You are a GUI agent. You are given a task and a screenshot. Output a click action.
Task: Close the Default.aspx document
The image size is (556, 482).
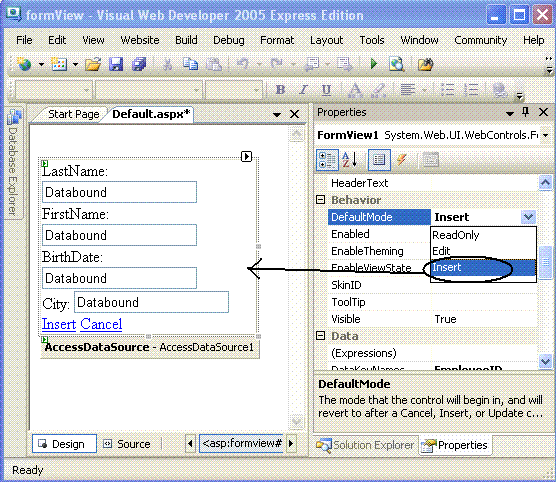294,114
